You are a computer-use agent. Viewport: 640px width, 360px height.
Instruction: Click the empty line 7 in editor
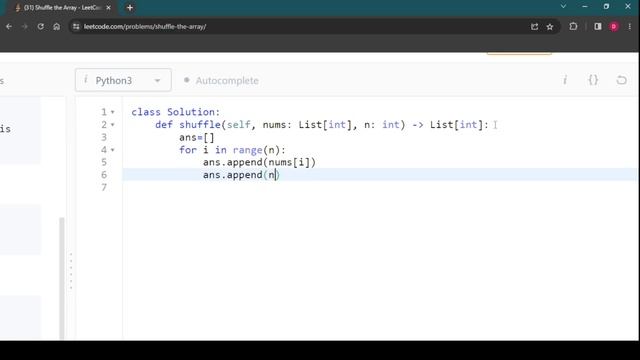click(x=380, y=187)
